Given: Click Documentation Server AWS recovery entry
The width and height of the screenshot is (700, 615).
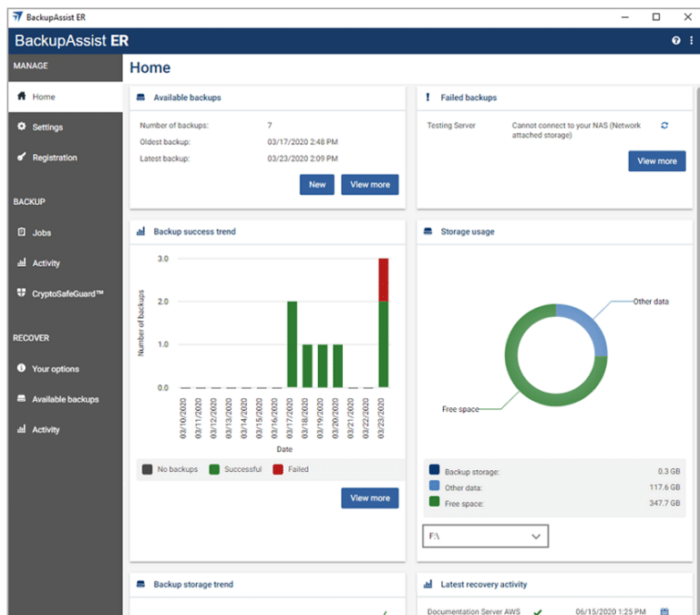Looking at the screenshot, I should coord(473,611).
